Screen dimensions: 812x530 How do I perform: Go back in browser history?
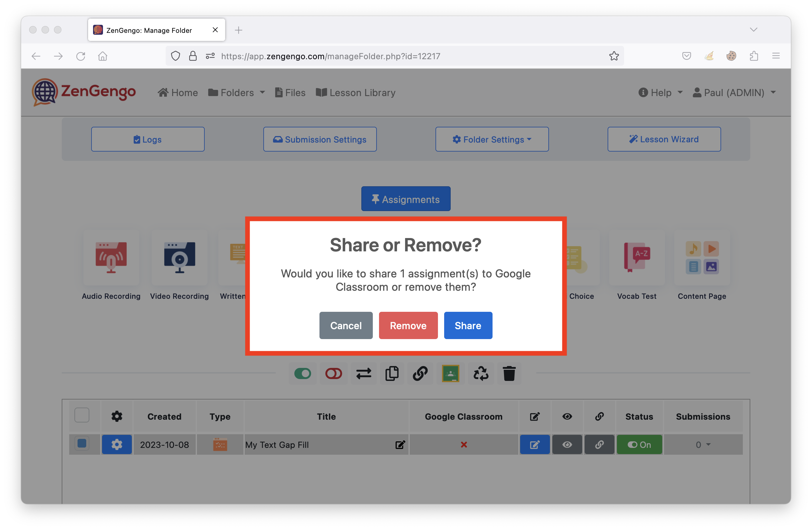[x=36, y=56]
